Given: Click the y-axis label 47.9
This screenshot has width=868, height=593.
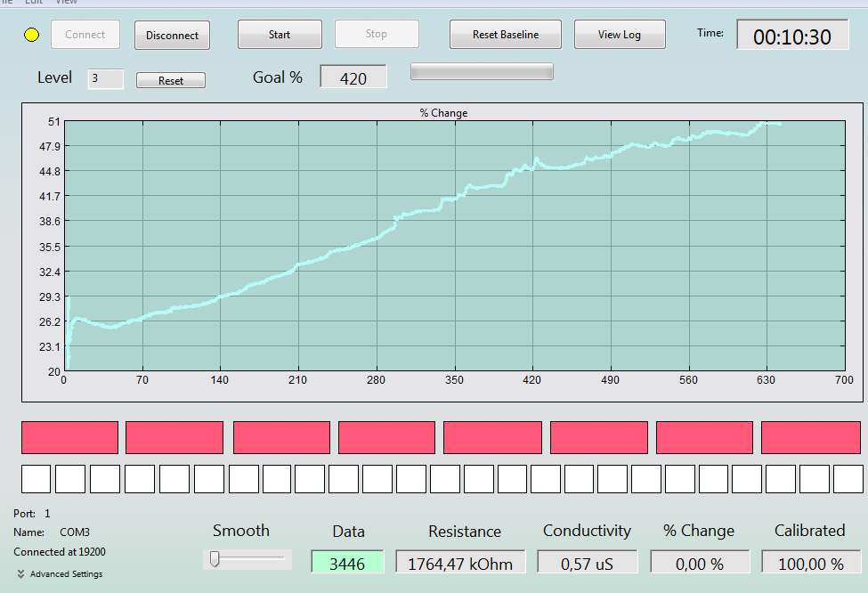Looking at the screenshot, I should tap(50, 147).
